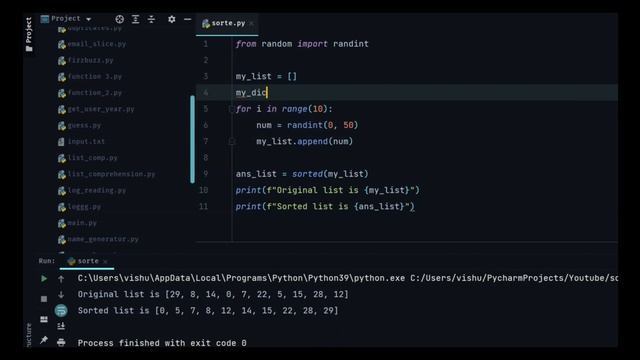Toggle the Project side tool window tab
640x360 pixels.
(29, 34)
